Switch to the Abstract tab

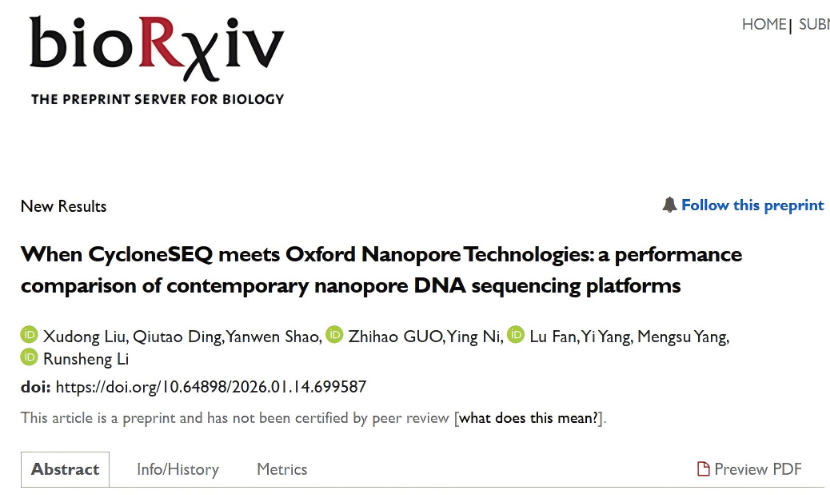pos(65,469)
